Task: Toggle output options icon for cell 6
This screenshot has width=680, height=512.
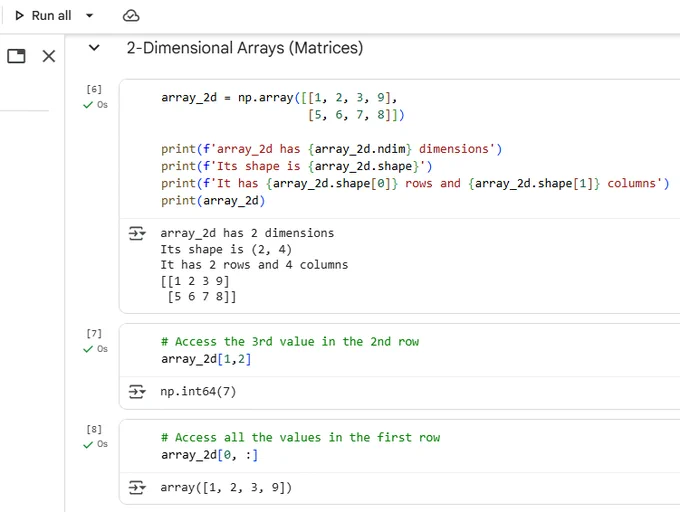Action: 137,233
